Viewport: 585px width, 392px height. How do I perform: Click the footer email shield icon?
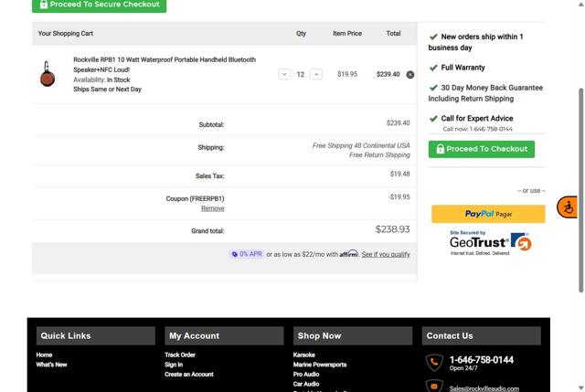click(434, 386)
